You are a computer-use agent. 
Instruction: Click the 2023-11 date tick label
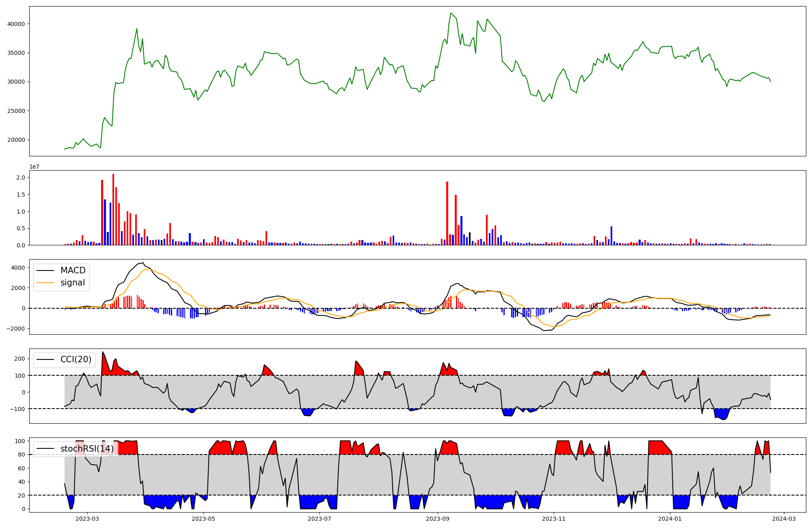click(x=554, y=519)
